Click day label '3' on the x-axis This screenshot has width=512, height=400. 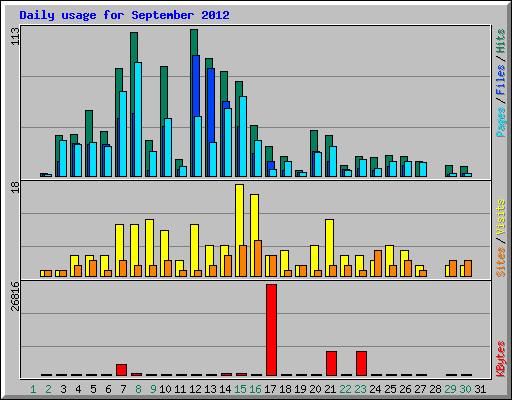(x=63, y=389)
